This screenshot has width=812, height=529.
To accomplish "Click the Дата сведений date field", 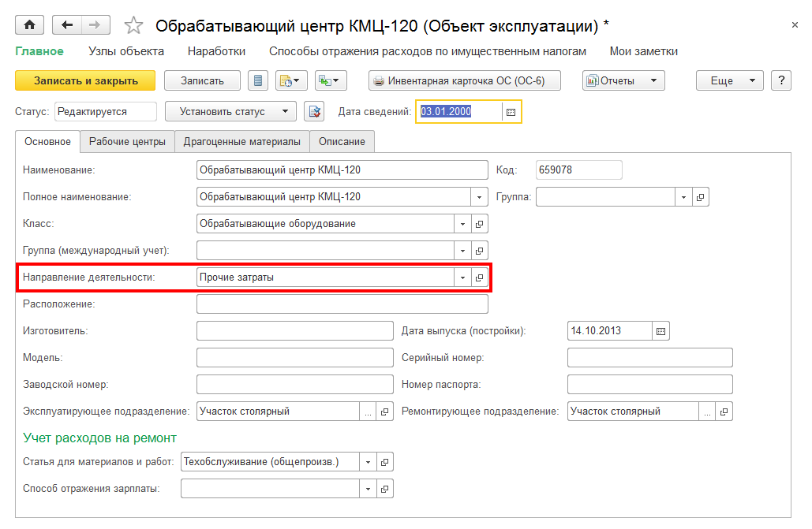I will tap(460, 112).
